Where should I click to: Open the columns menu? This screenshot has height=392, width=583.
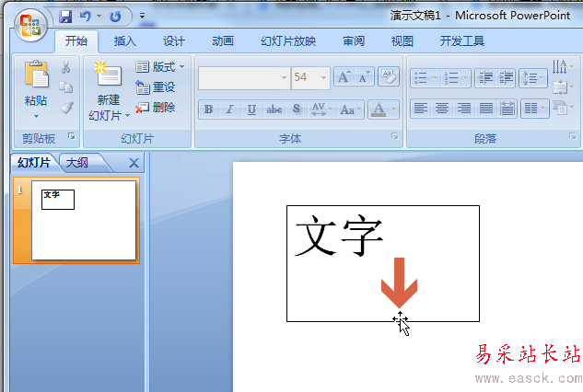(535, 109)
